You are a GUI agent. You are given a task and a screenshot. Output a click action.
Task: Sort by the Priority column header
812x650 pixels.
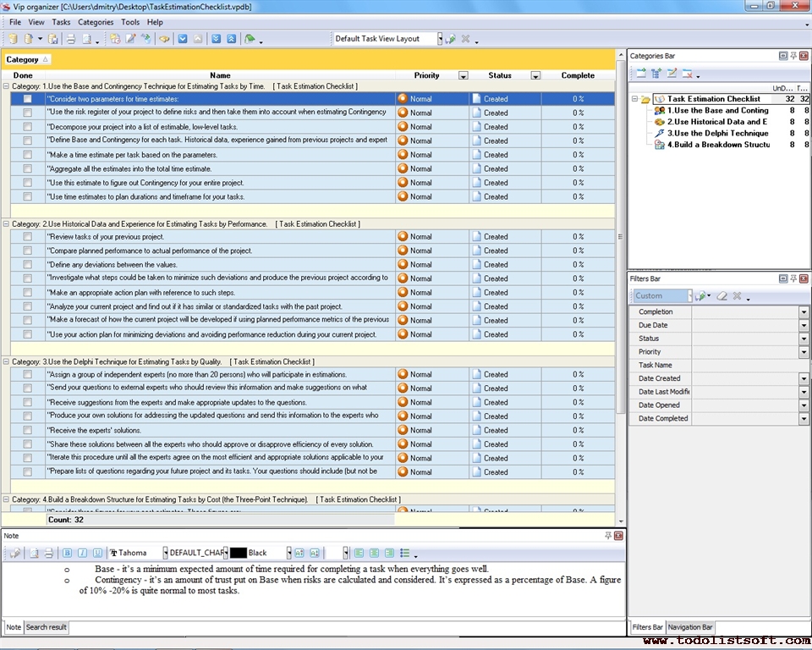click(x=426, y=75)
